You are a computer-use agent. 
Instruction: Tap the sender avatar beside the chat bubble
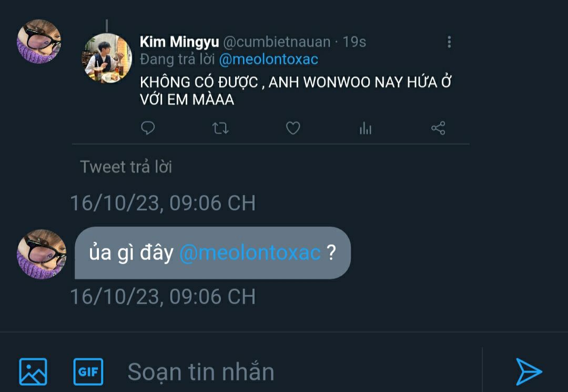pos(42,254)
